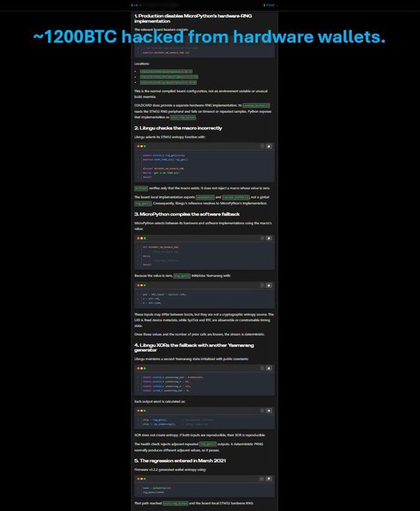
Task: Click paragraph 'This is the normal compiled board configuration'
Action: tap(201, 94)
